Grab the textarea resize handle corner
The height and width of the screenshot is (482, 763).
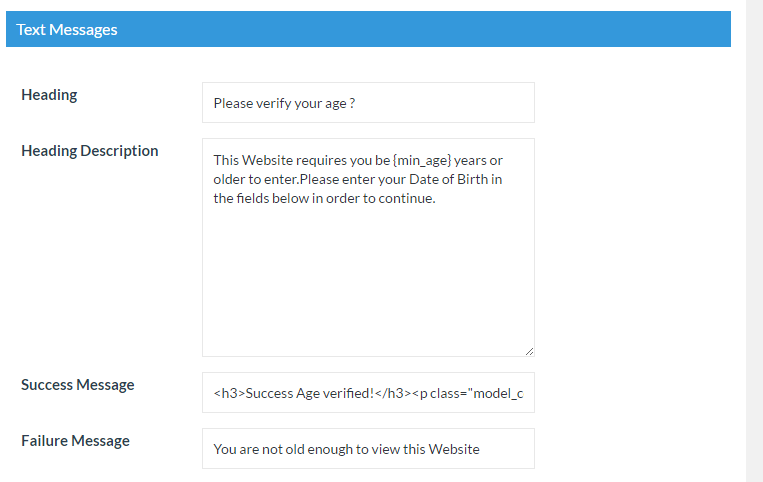click(529, 351)
